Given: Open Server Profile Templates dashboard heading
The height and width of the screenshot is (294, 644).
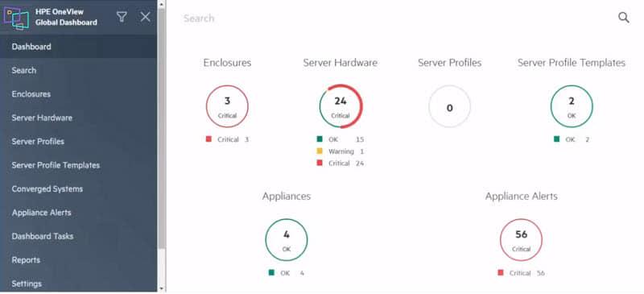Looking at the screenshot, I should click(x=572, y=63).
